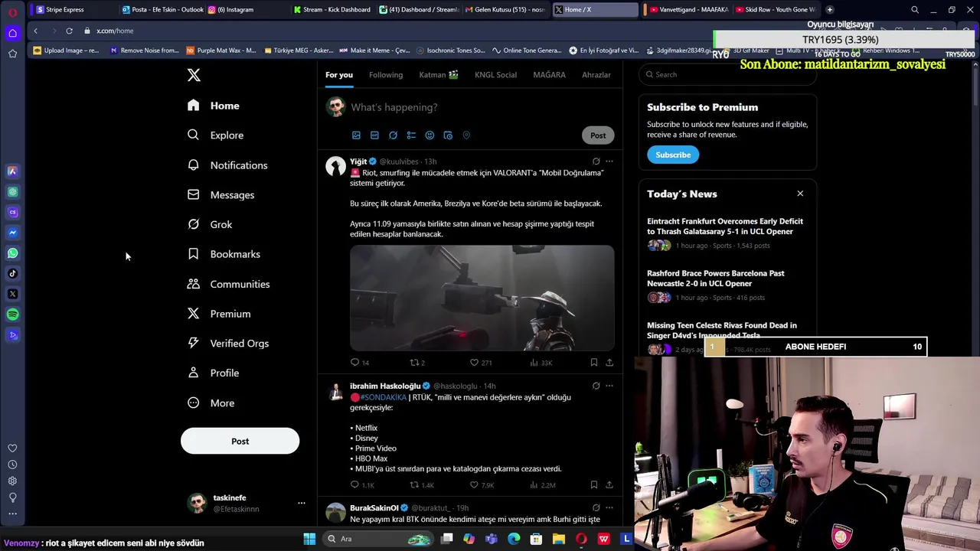Add a poll to the new post

411,135
